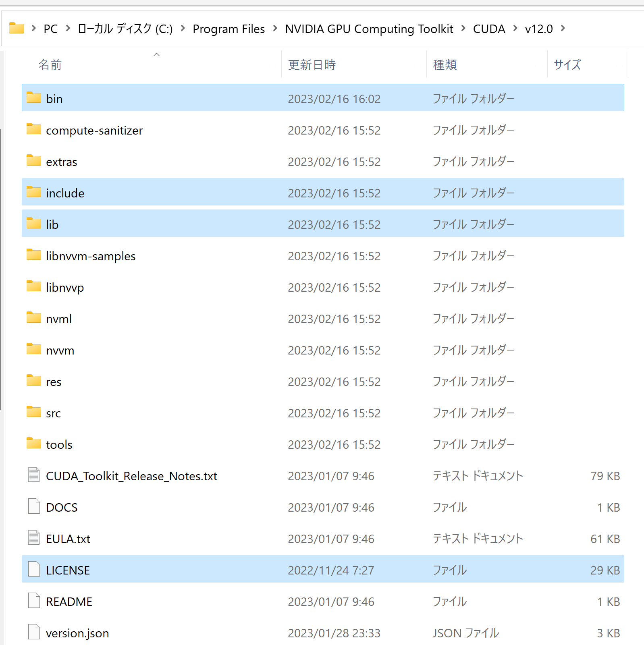This screenshot has height=645, width=644.
Task: Click the 29 KB size cell
Action: click(x=605, y=570)
